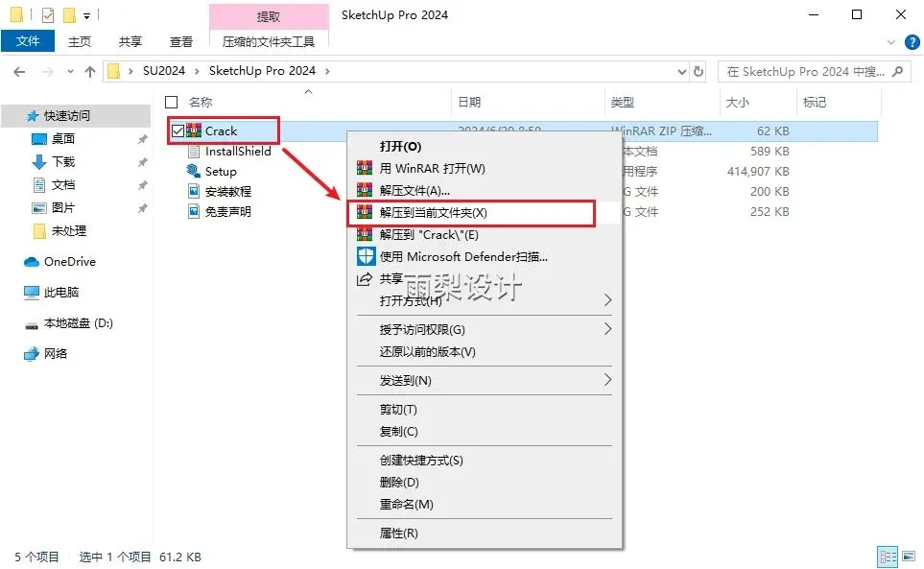Toggle the select-all checkbox in header
This screenshot has height=569, width=924.
[x=172, y=103]
